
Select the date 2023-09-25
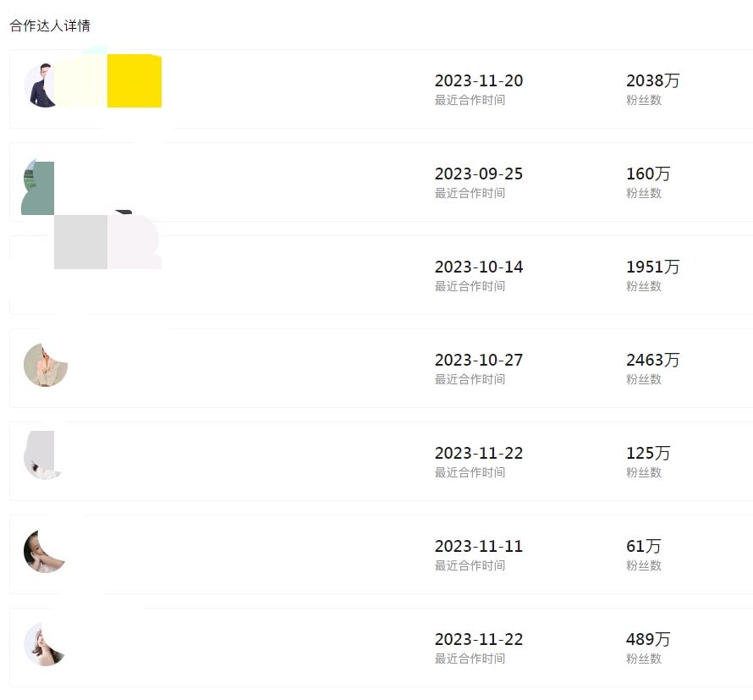(x=479, y=174)
